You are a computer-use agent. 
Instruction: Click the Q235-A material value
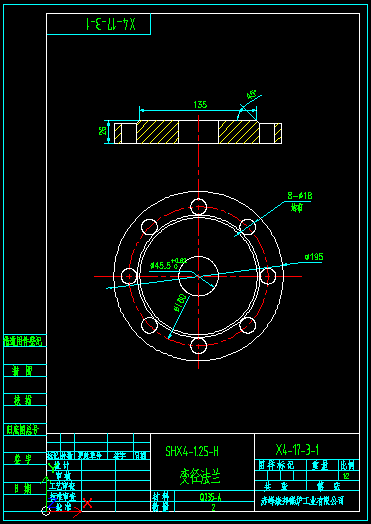[x=210, y=497]
